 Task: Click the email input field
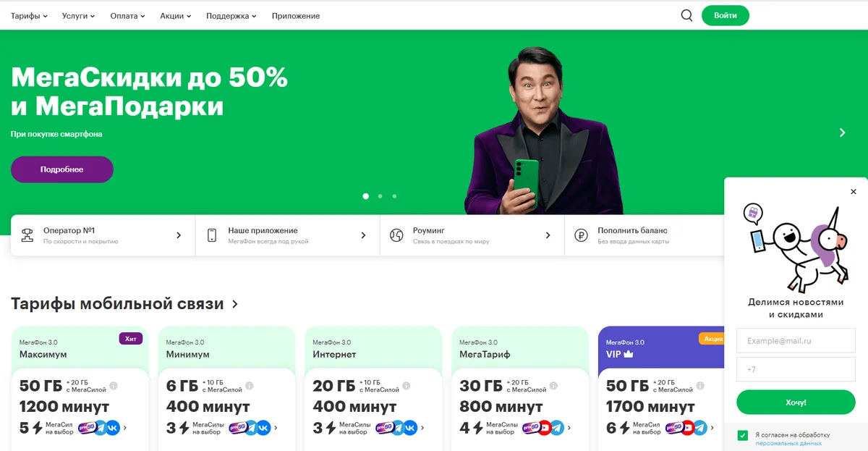click(796, 340)
